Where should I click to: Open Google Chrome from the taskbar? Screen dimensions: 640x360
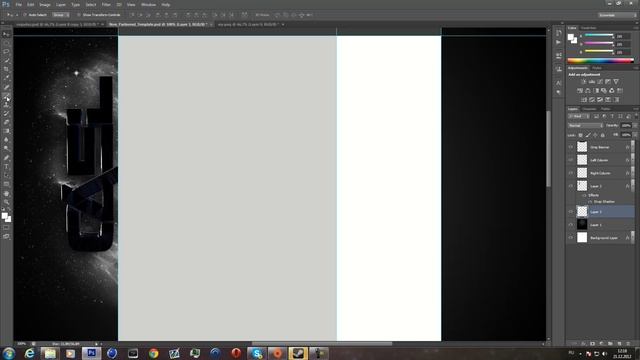153,353
